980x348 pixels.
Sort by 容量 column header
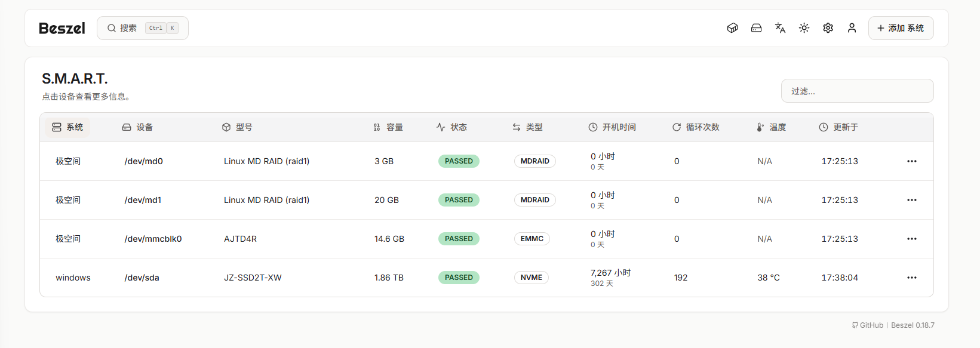388,127
